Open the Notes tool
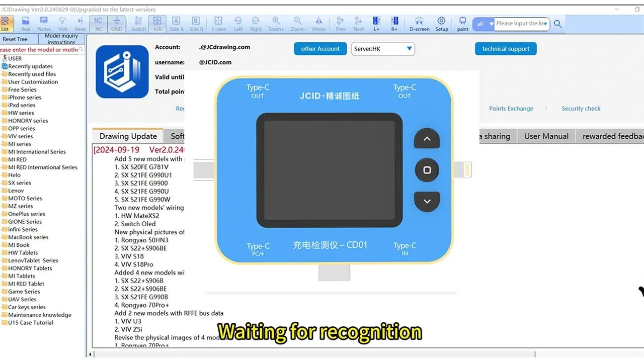This screenshot has height=362, width=644. pos(44,24)
